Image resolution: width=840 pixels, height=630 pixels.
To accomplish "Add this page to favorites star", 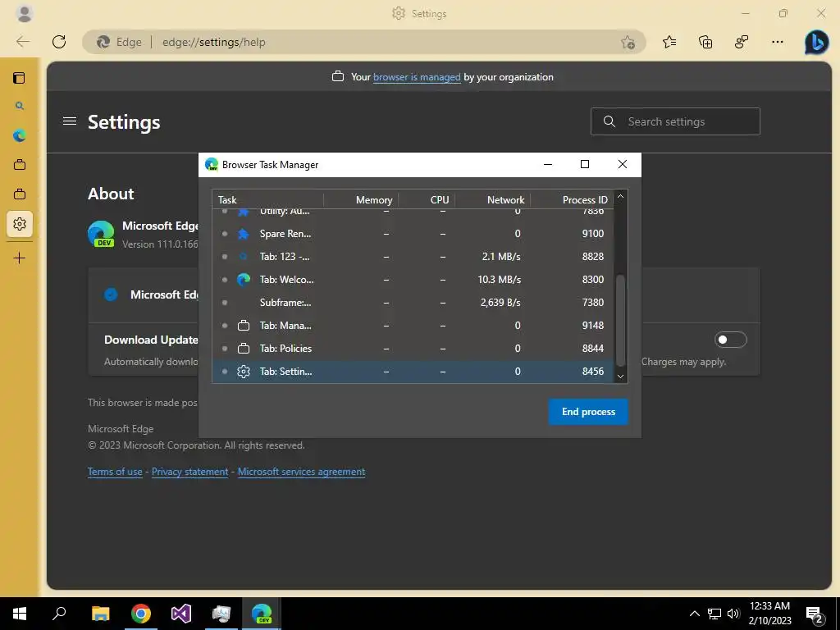I will pyautogui.click(x=628, y=42).
